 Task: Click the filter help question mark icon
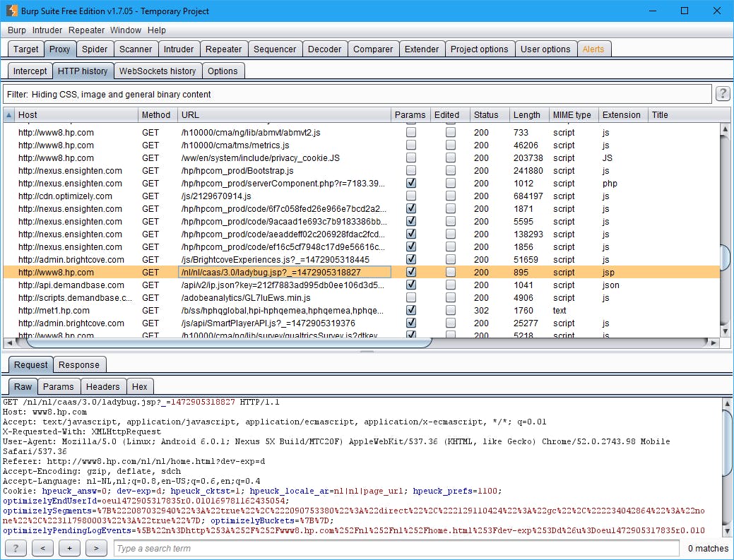pyautogui.click(x=722, y=94)
